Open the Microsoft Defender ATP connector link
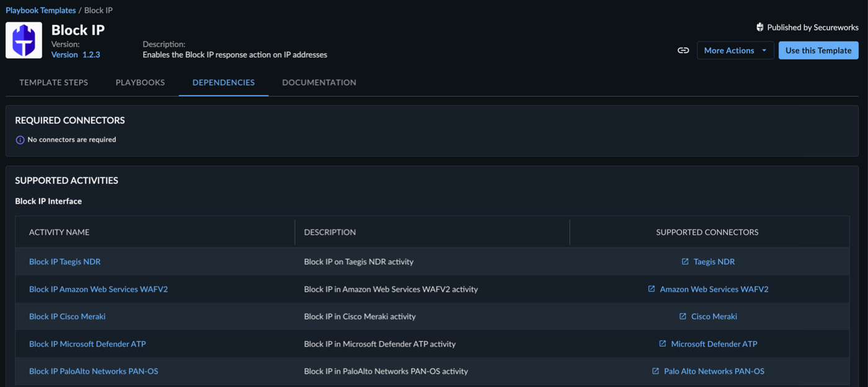 [714, 344]
